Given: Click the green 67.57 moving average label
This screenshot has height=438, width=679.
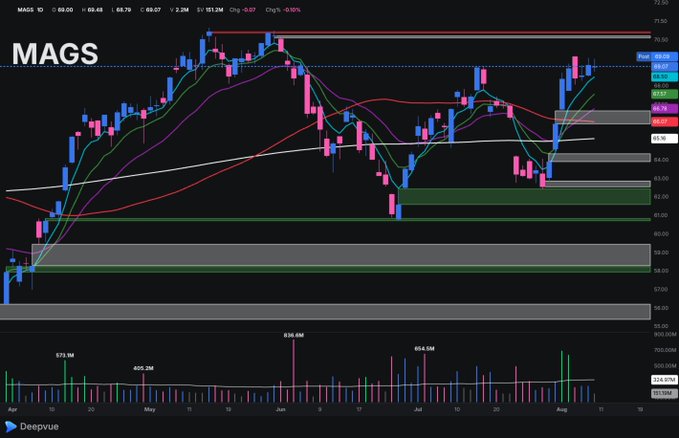Looking at the screenshot, I should [664, 94].
